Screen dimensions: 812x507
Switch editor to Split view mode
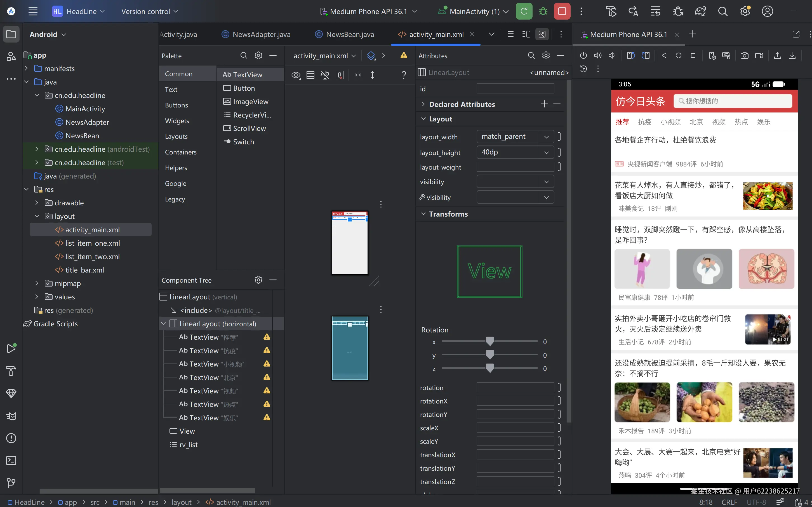[526, 34]
